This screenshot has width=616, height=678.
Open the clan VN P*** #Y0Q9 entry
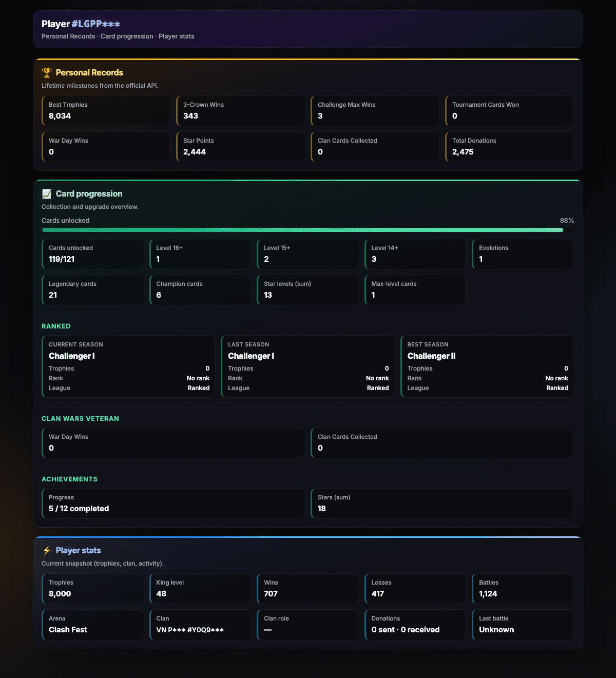coord(200,625)
